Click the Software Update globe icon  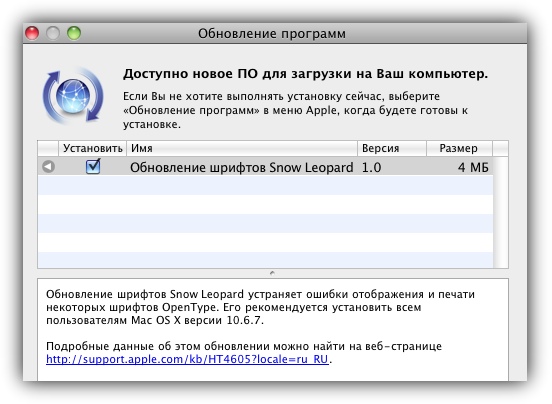(x=73, y=96)
